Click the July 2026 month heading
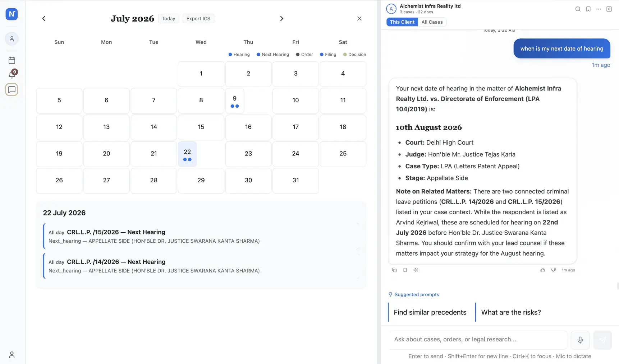Screen dimensions: 619x364 [132, 19]
